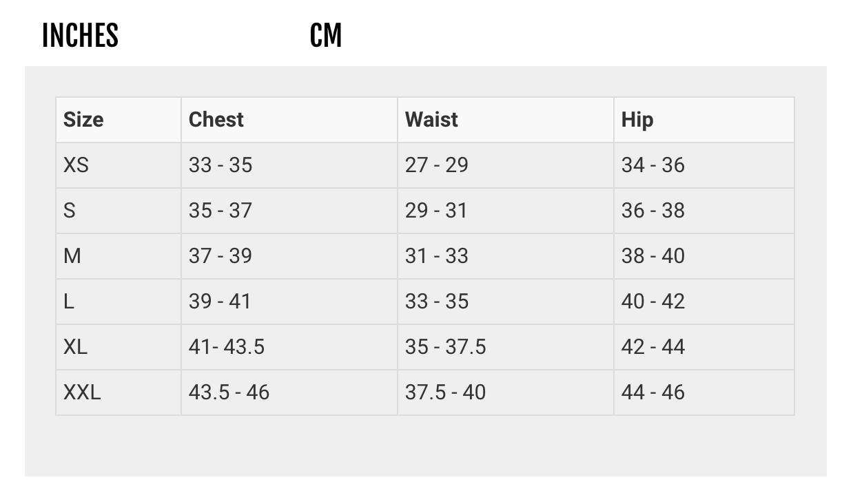Select the L size row label
This screenshot has width=853, height=504.
click(69, 302)
